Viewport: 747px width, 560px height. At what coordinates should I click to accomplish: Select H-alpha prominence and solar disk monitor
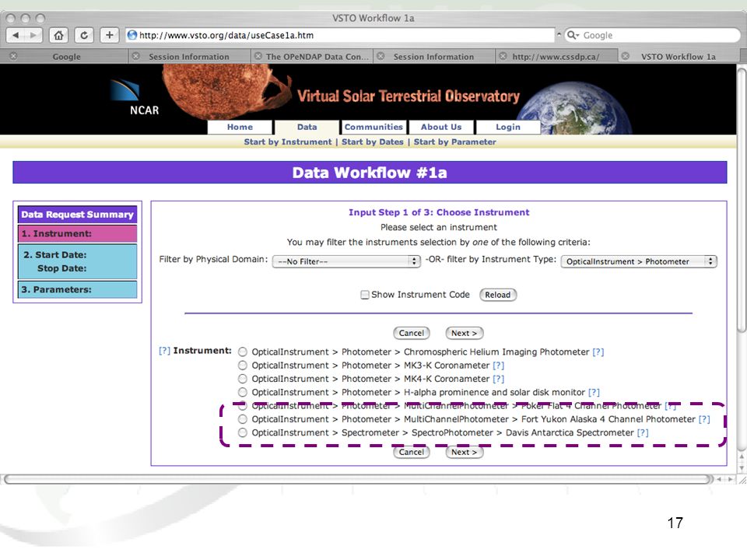click(243, 392)
